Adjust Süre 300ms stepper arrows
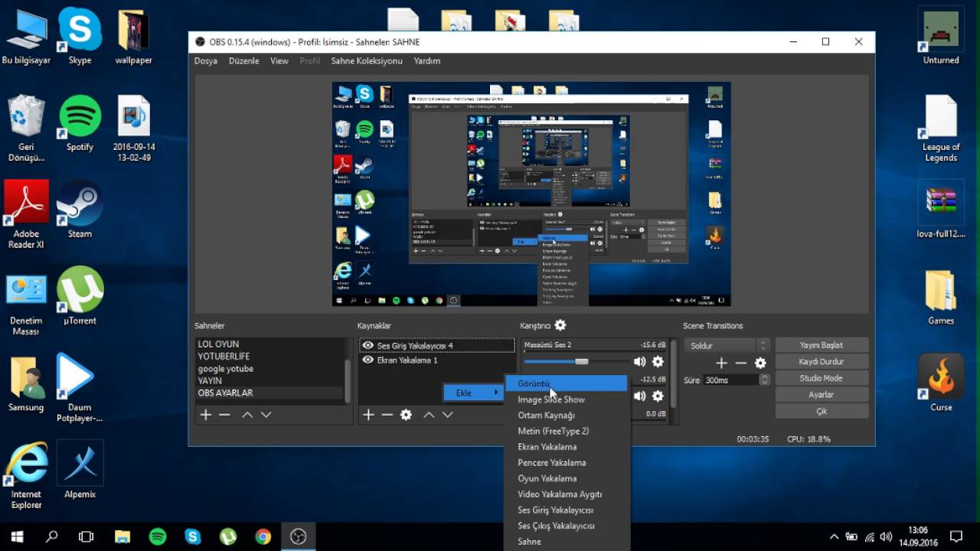The image size is (980, 551). click(x=764, y=380)
